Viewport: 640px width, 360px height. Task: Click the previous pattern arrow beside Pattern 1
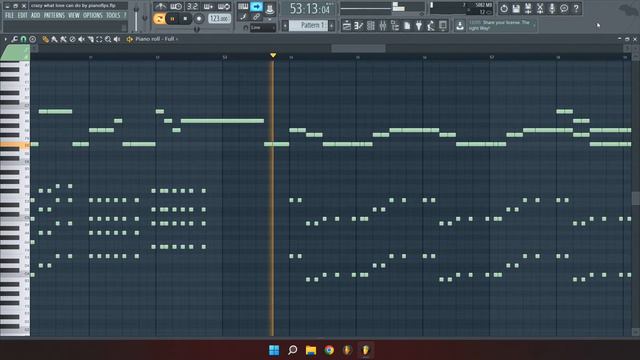click(x=285, y=26)
